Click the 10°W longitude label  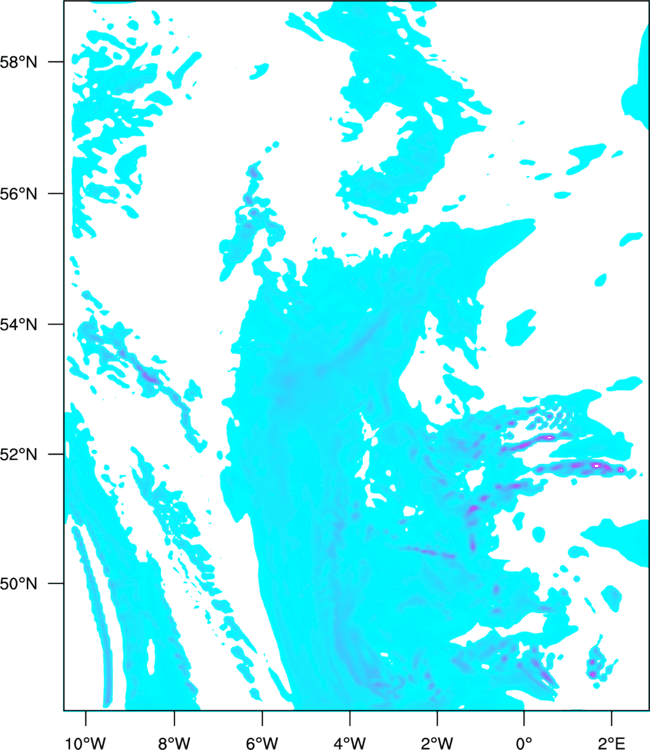coord(85,742)
